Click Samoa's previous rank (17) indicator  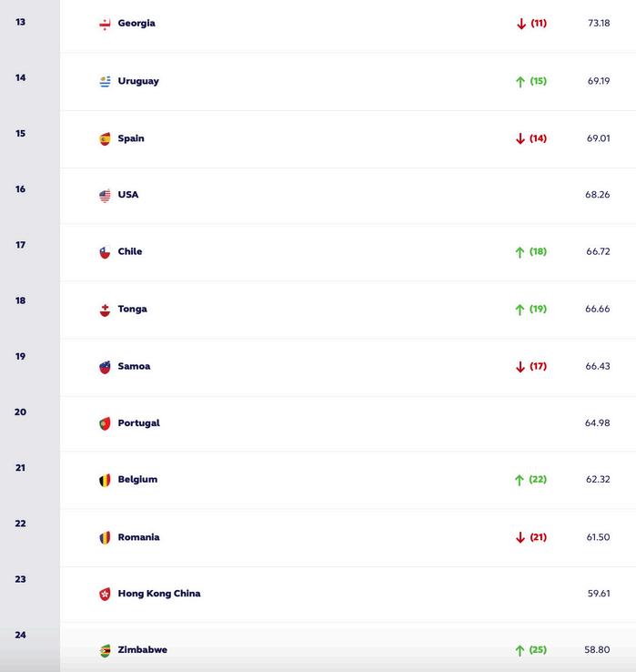click(539, 366)
